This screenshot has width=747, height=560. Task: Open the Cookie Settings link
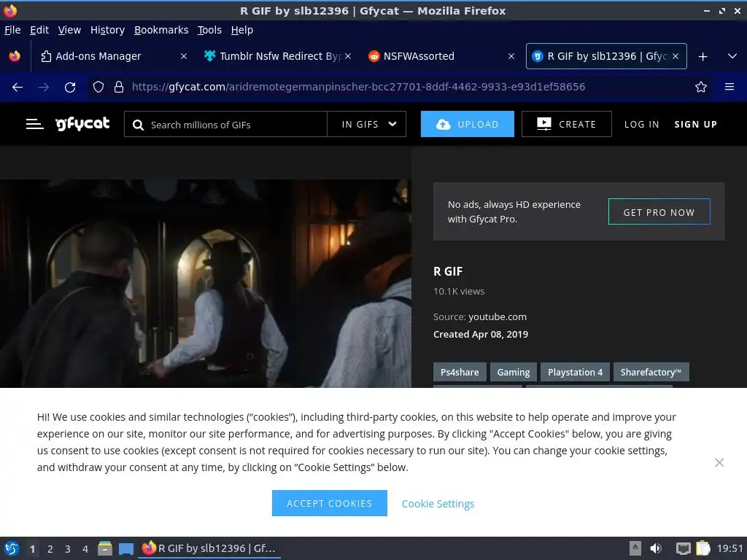pos(438,504)
